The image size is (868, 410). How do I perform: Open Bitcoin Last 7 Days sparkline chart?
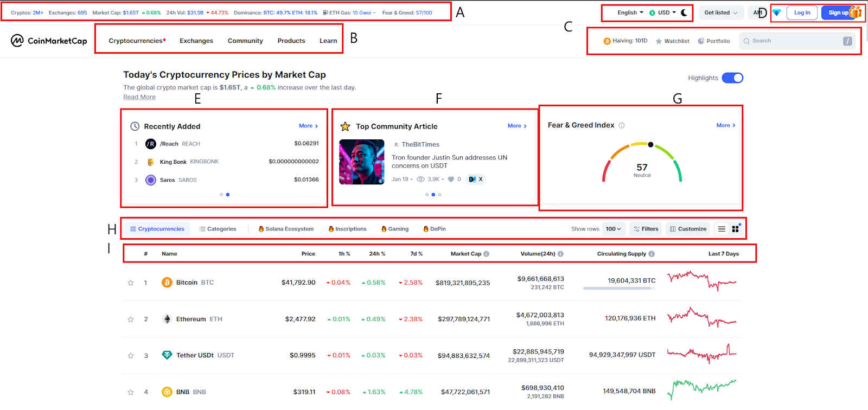pos(702,281)
